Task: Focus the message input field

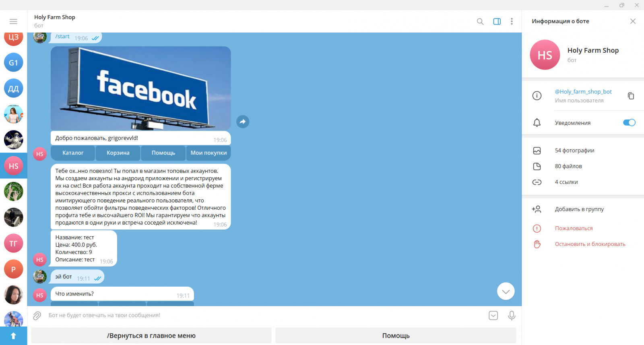Action: (266, 316)
